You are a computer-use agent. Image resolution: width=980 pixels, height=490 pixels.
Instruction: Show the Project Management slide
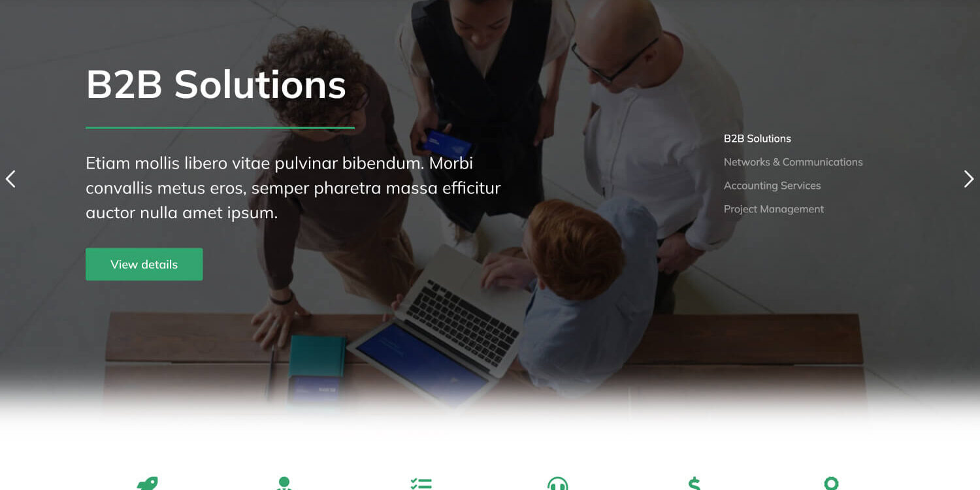(x=774, y=209)
